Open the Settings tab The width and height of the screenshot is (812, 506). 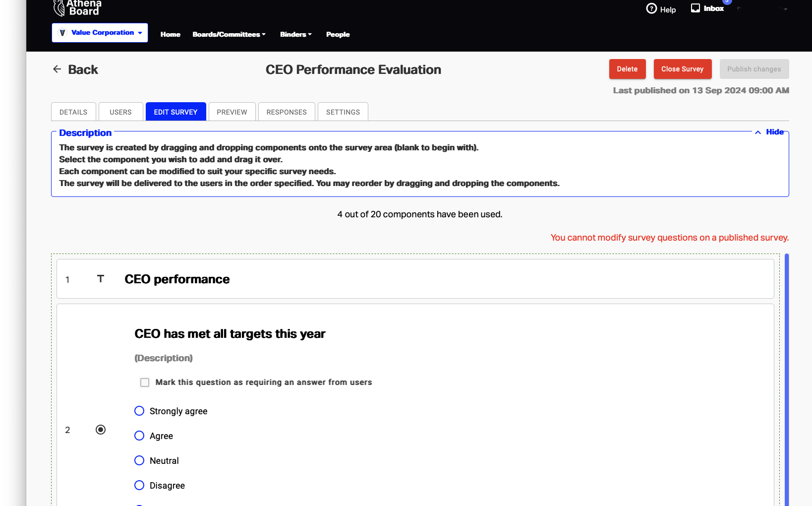click(343, 112)
